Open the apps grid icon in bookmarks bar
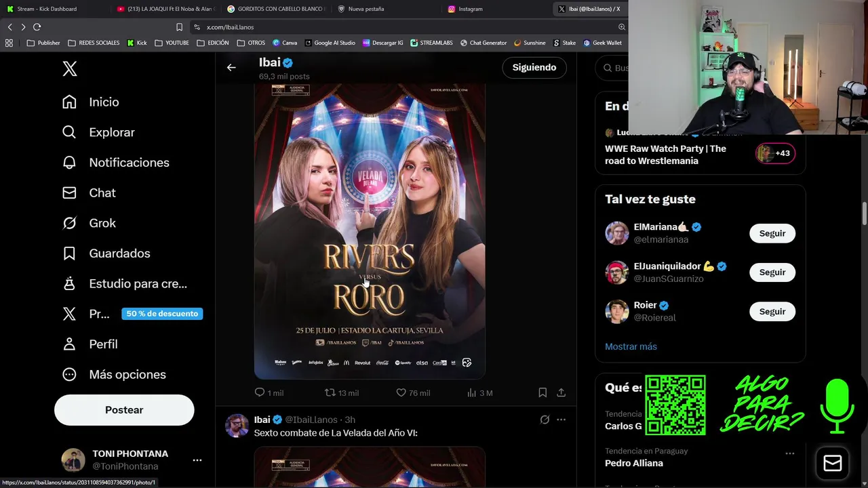This screenshot has height=488, width=868. [9, 43]
